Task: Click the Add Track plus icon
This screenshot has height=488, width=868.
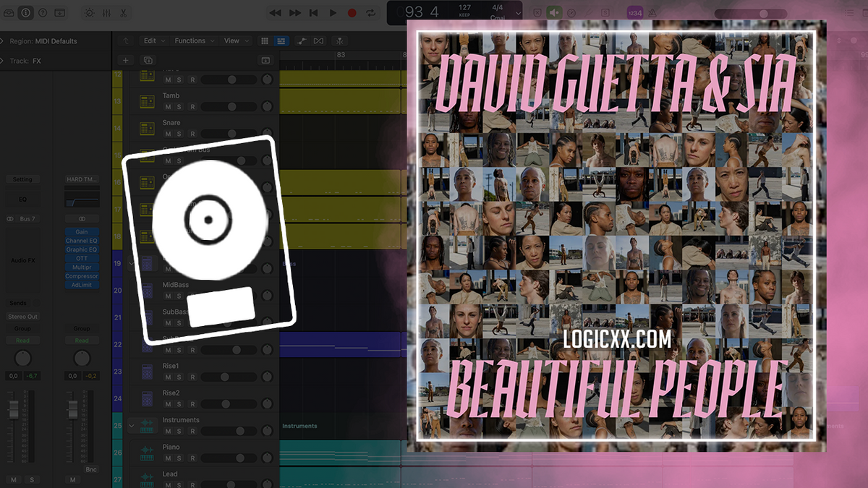Action: coord(126,59)
